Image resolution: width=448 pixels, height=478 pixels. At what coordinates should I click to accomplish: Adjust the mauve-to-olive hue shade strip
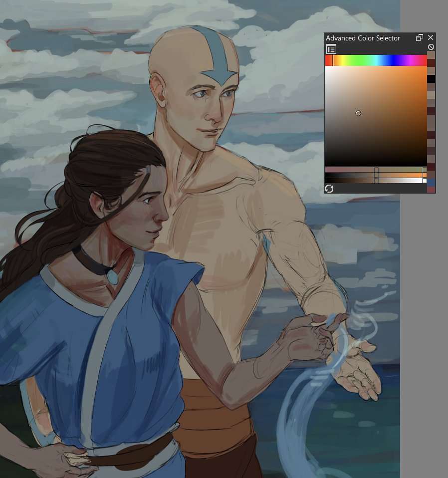pyautogui.click(x=376, y=170)
